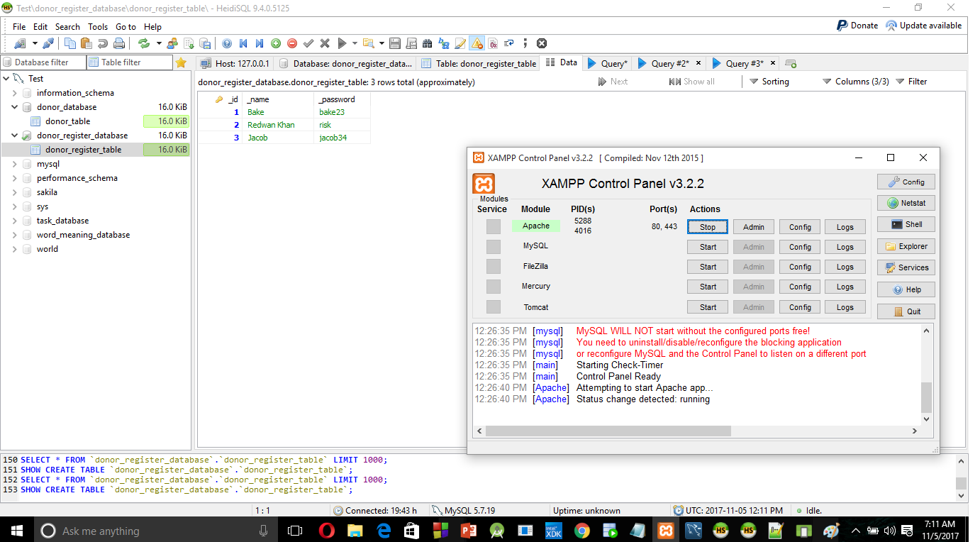Click the Run query play icon

coord(342,43)
